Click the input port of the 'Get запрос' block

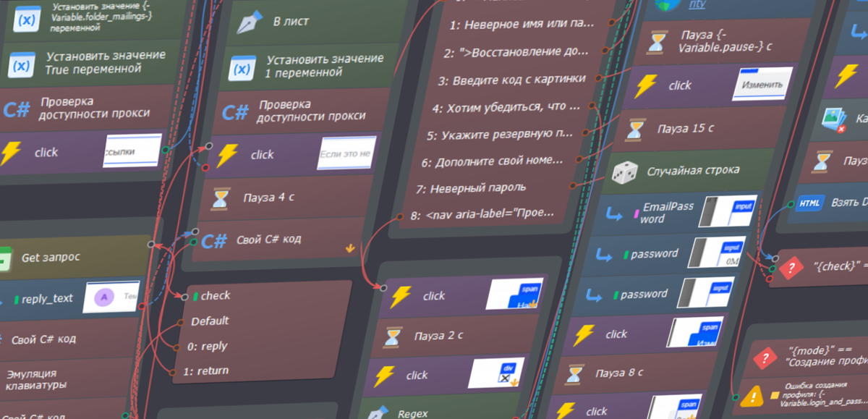151,245
